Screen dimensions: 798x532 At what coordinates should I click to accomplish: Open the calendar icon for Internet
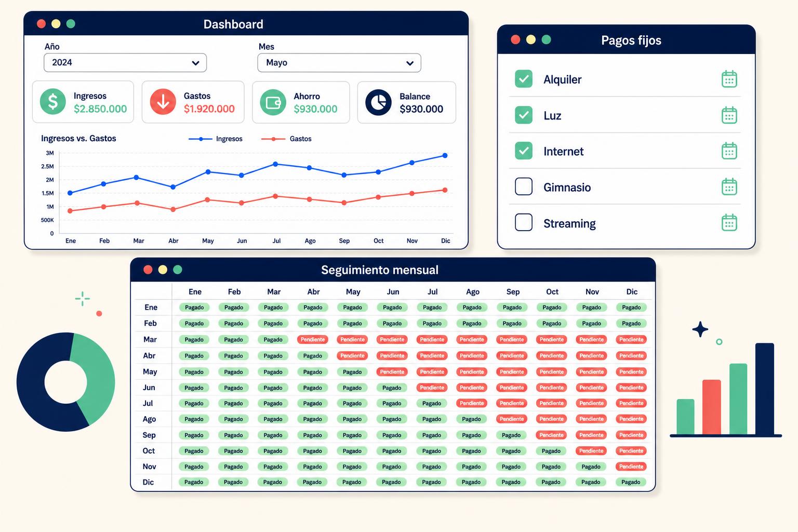[729, 151]
